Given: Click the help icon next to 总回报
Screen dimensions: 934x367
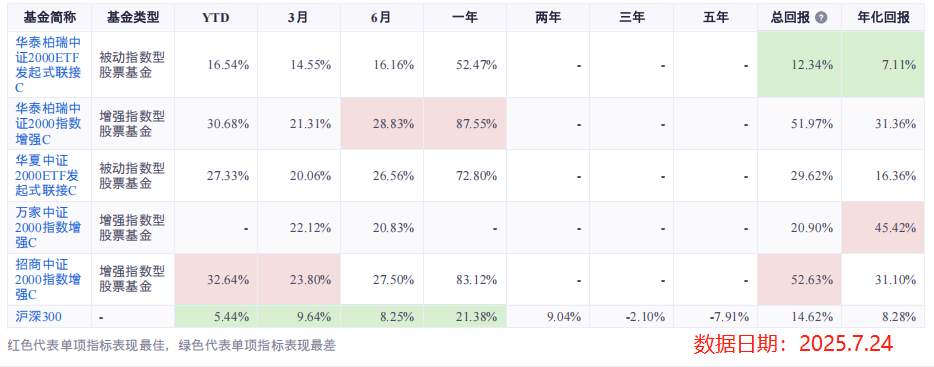Looking at the screenshot, I should pos(821,18).
